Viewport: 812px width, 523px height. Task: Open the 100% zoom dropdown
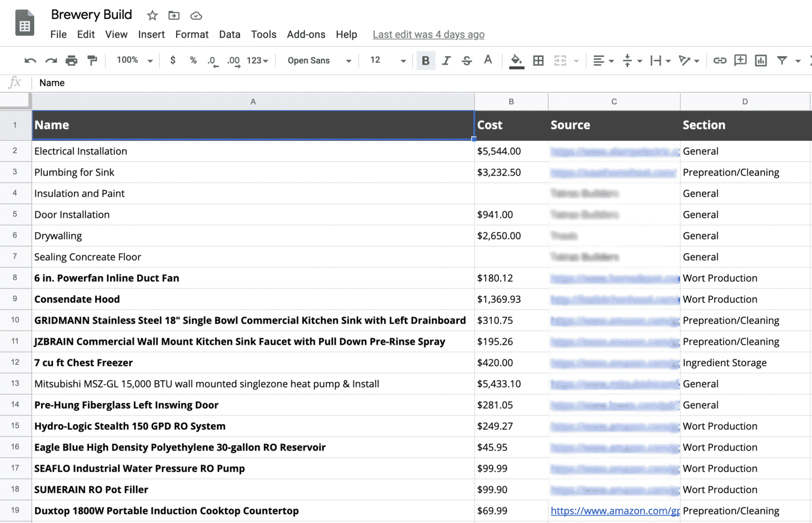(135, 61)
